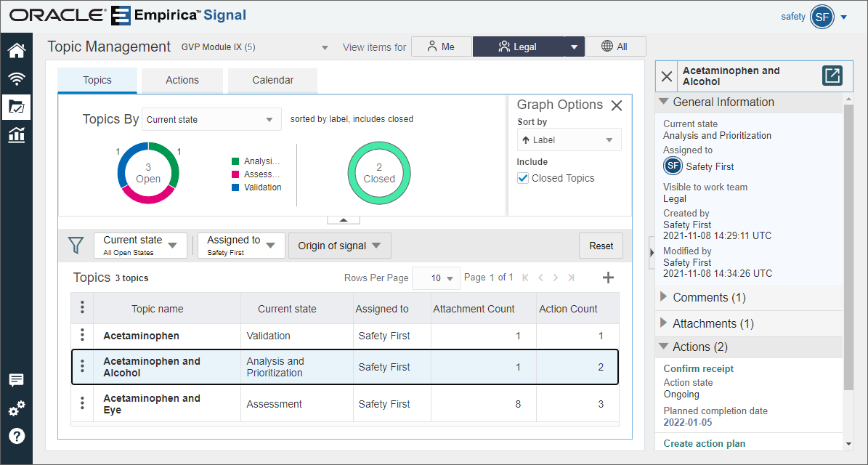Open Origin of signal filter dropdown
The width and height of the screenshot is (868, 465).
coord(339,246)
